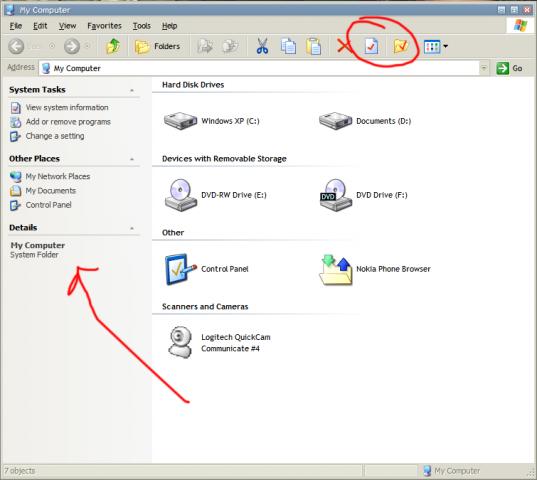Click the Properties icon with red checkmark

371,46
